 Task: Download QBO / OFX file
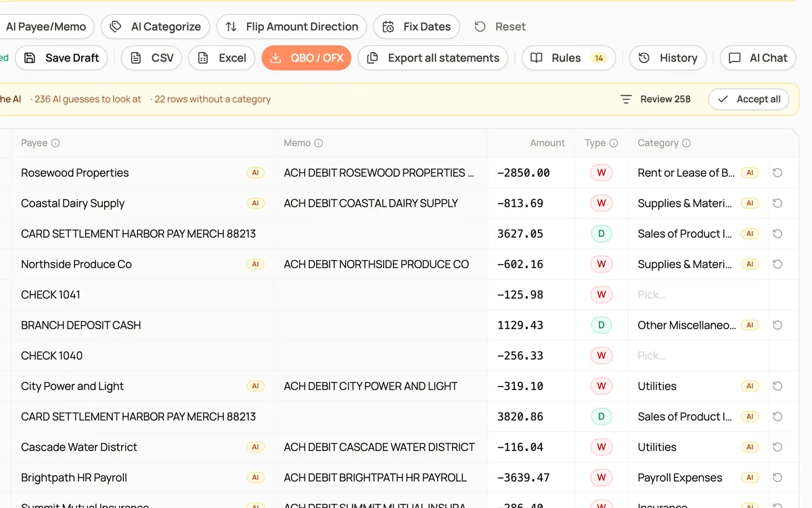307,58
